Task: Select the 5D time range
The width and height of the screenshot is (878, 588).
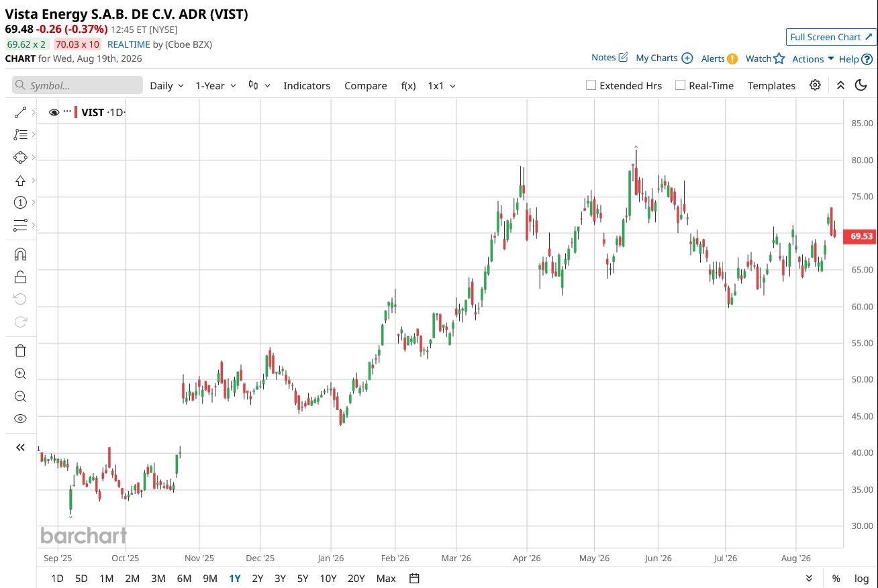Action: (x=81, y=578)
